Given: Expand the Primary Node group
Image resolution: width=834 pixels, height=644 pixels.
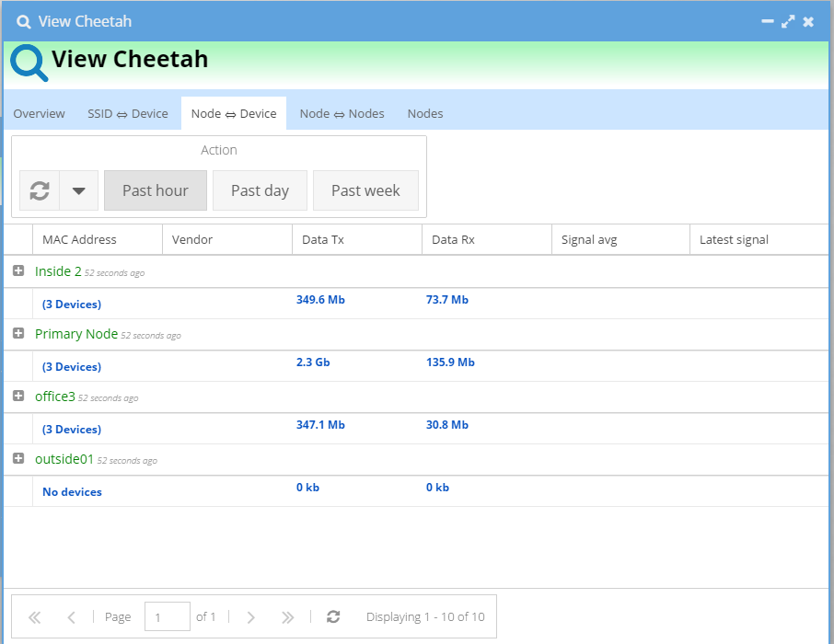Looking at the screenshot, I should (18, 333).
